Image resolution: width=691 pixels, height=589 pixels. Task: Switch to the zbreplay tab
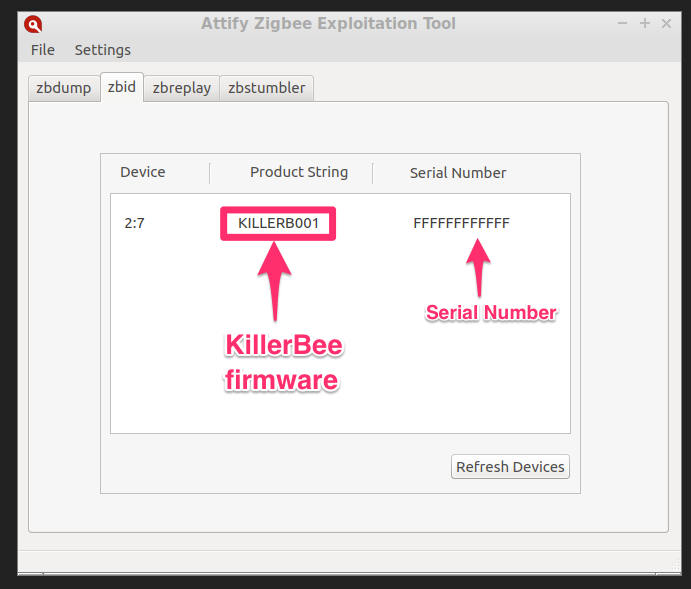click(x=182, y=88)
